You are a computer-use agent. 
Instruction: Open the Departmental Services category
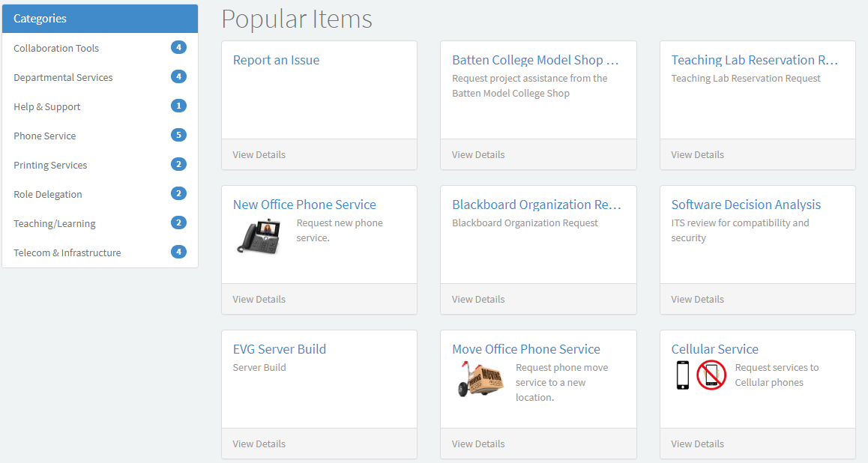click(63, 77)
